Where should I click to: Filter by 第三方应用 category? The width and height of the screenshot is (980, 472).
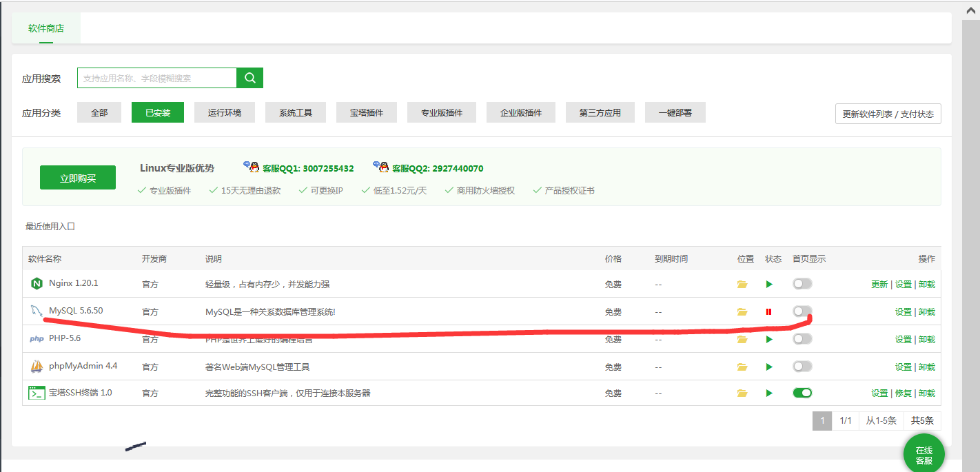click(600, 112)
